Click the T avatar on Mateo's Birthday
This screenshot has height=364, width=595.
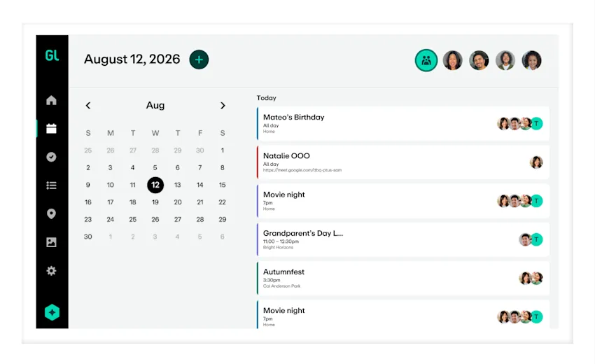(x=536, y=123)
